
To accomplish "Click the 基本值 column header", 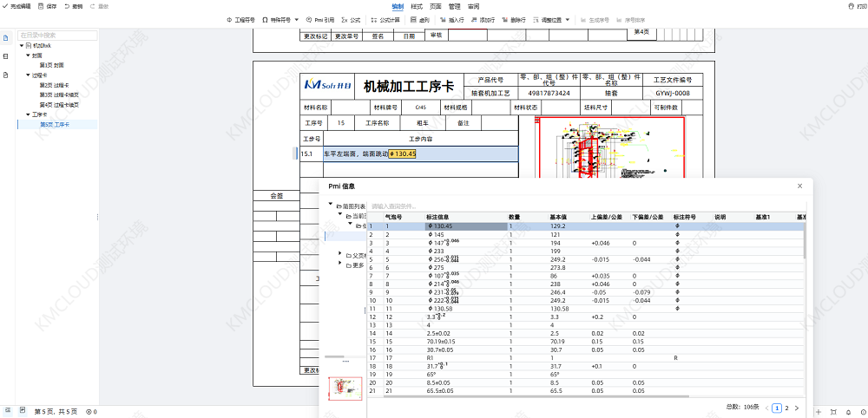I will coord(557,218).
